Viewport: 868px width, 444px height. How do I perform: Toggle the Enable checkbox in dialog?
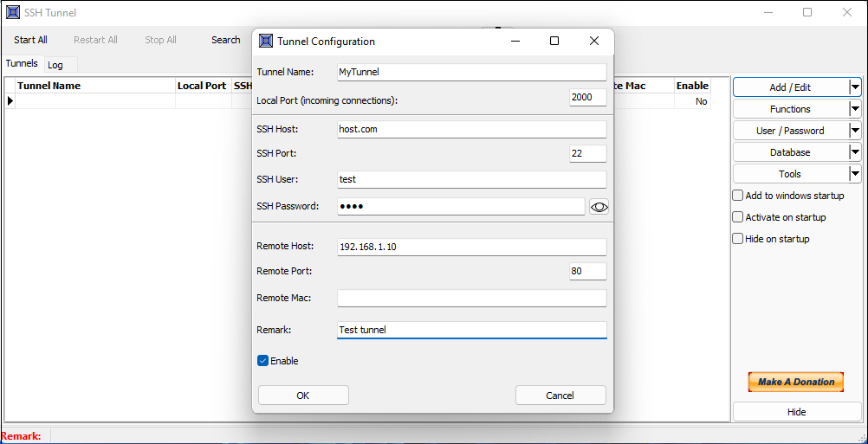tap(263, 361)
